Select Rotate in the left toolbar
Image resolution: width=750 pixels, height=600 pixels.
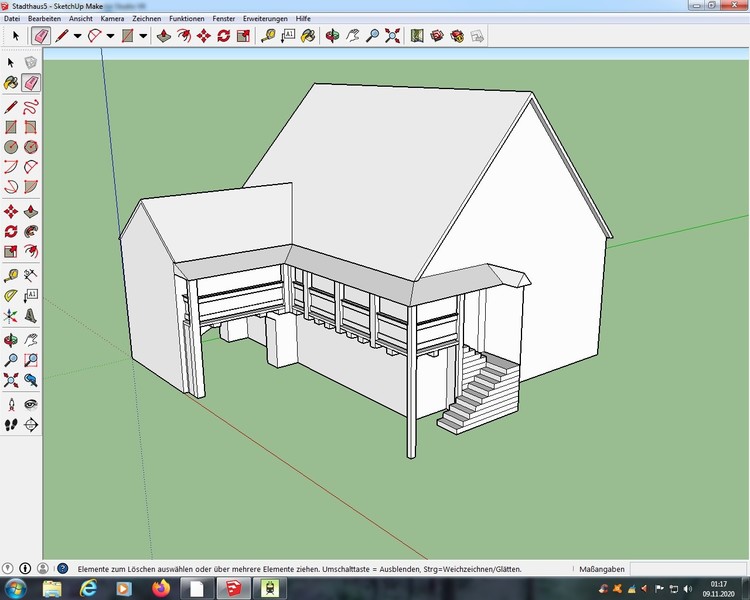11,232
